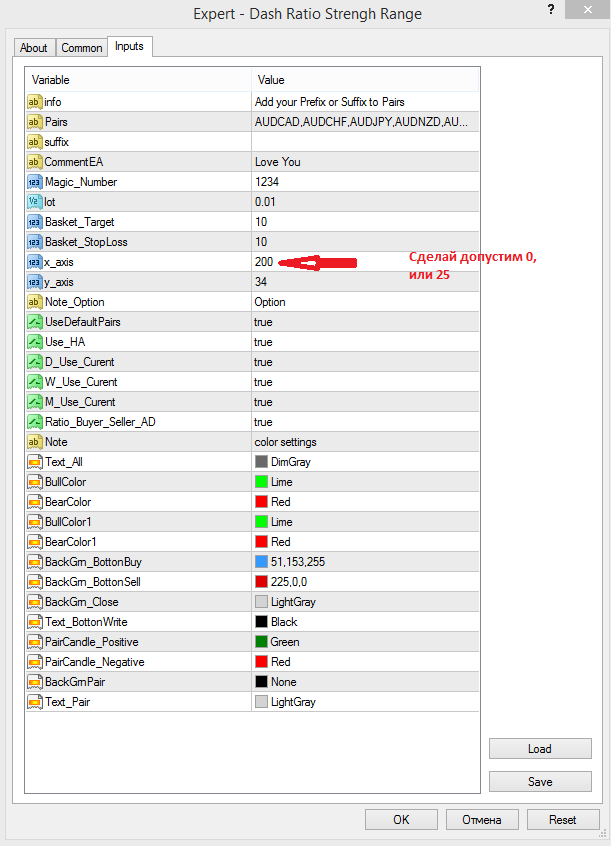Click the lime swatch in BullColor row
Viewport: 611px width, 846px height.
[261, 482]
